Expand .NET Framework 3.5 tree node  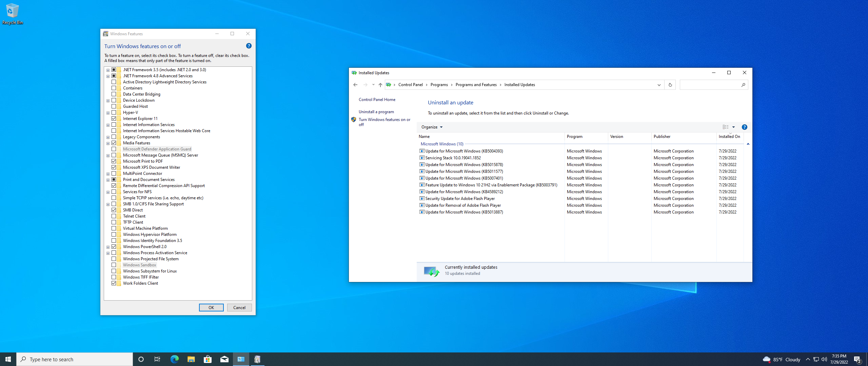pyautogui.click(x=108, y=70)
